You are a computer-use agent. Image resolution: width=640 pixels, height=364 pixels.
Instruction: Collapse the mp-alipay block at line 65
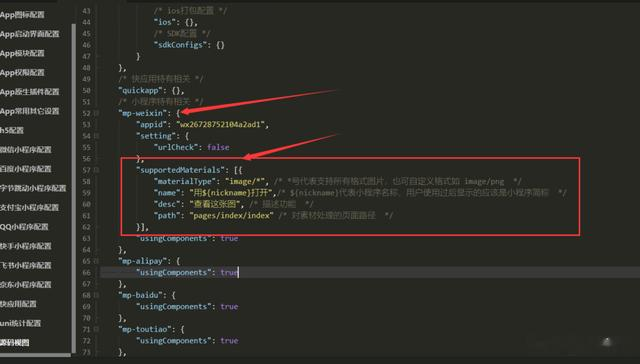(97, 261)
